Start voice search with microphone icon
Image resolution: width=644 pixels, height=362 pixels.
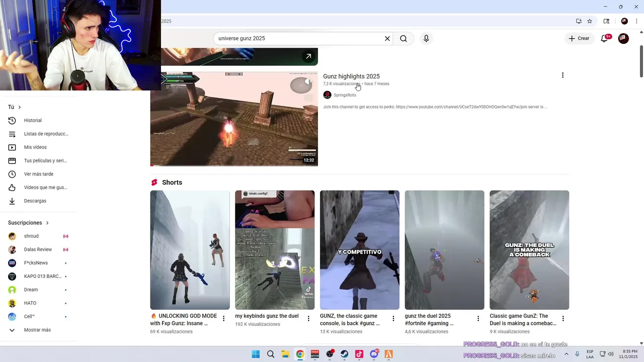[426, 39]
